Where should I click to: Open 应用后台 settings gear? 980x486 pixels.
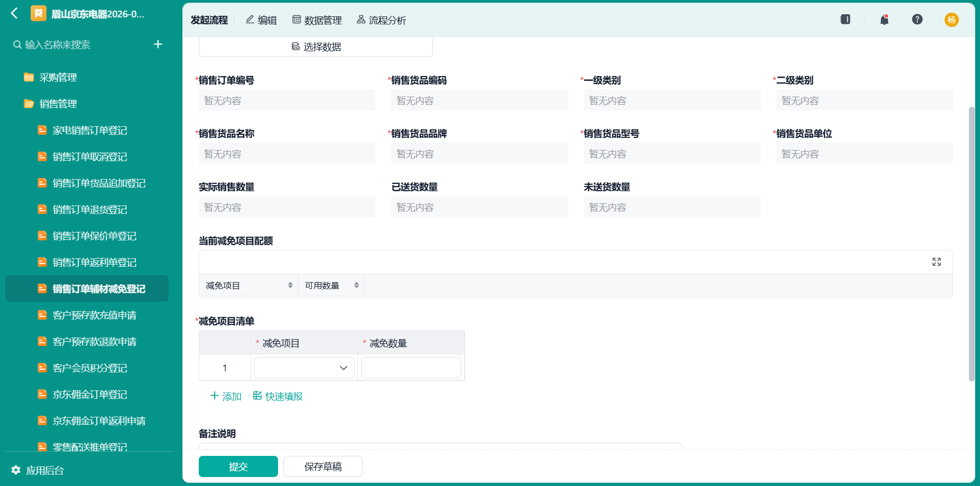16,470
